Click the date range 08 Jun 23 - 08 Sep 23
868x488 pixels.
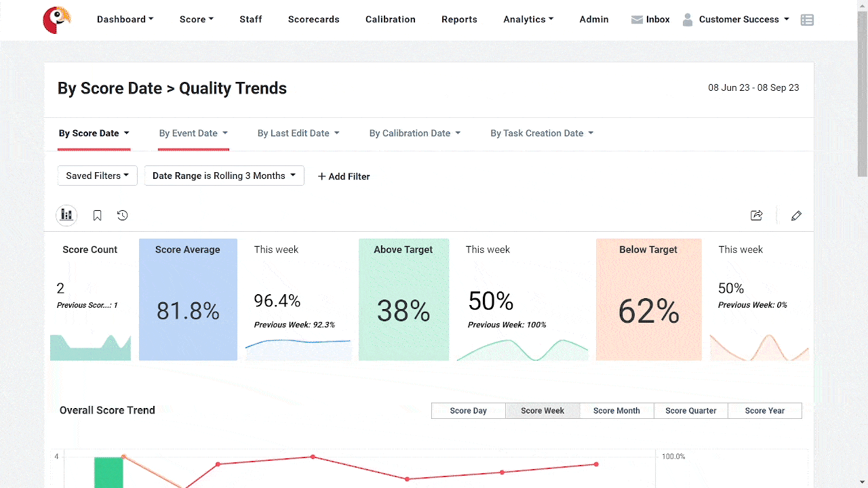(x=753, y=88)
